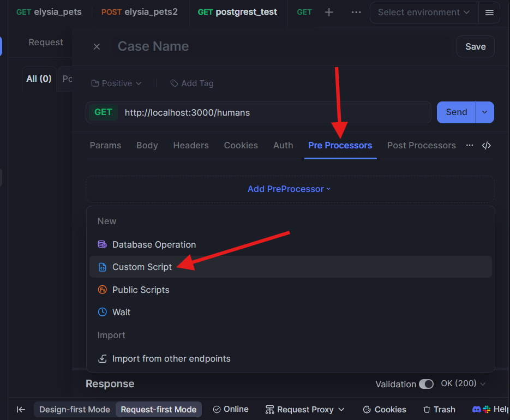This screenshot has width=510, height=420.
Task: Save the current case
Action: (x=475, y=46)
